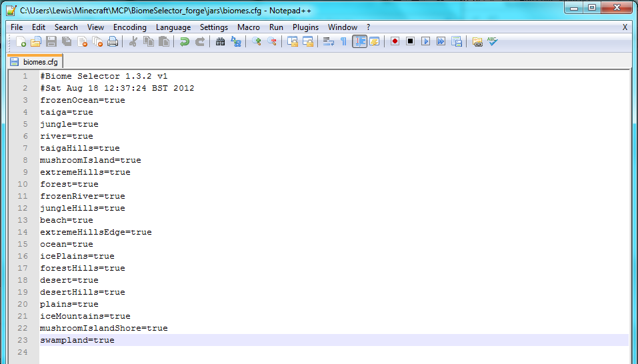Click the Open file folder icon
Screen dimensions: 638x364
pos(36,41)
